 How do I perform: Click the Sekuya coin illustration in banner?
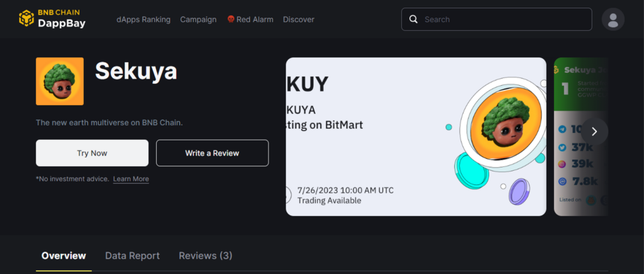click(x=504, y=124)
